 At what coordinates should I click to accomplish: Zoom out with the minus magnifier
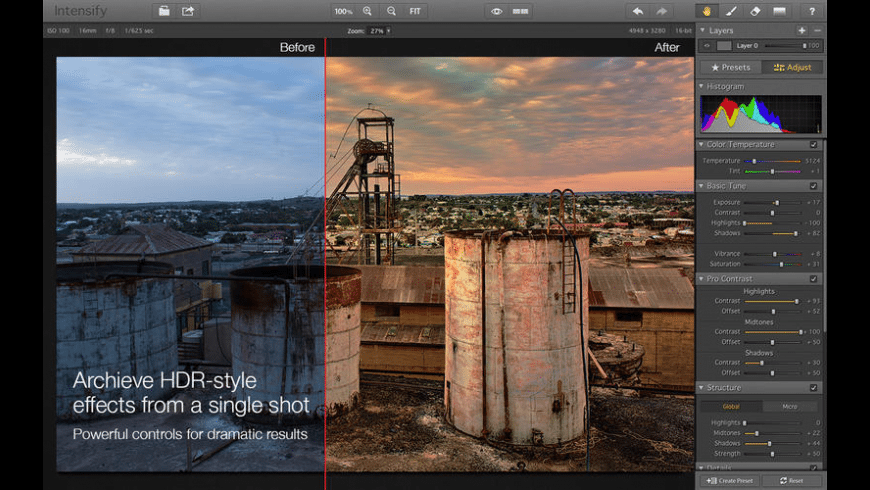point(391,11)
